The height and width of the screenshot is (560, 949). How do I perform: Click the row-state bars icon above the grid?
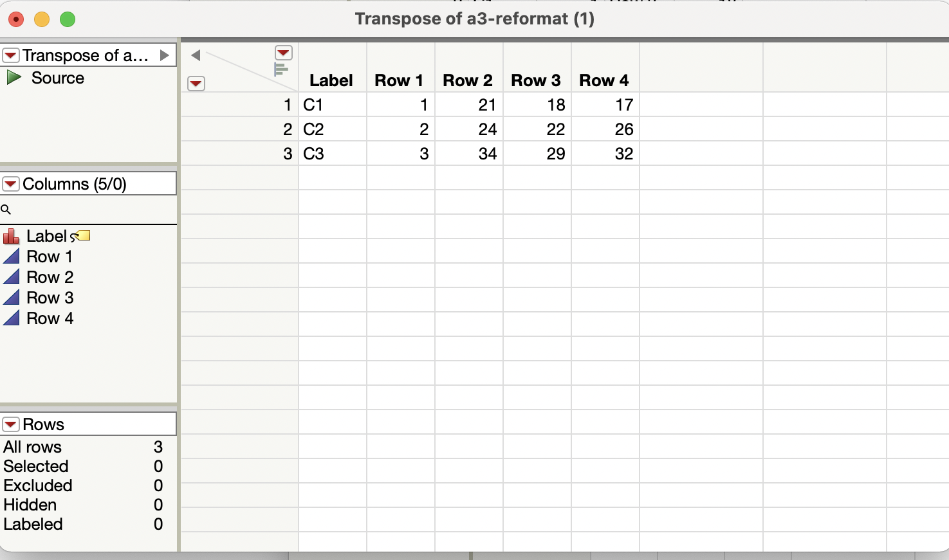coord(280,68)
